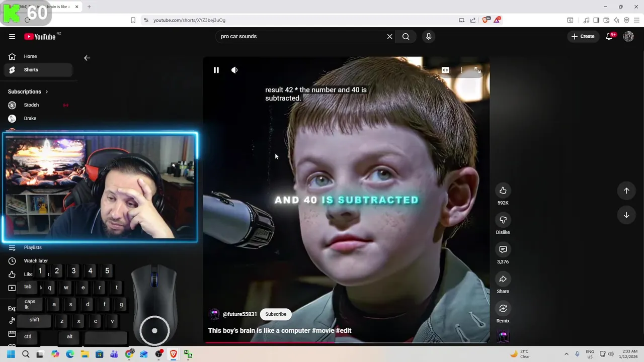Show hidden system tray icons
The image size is (644, 362).
click(566, 354)
